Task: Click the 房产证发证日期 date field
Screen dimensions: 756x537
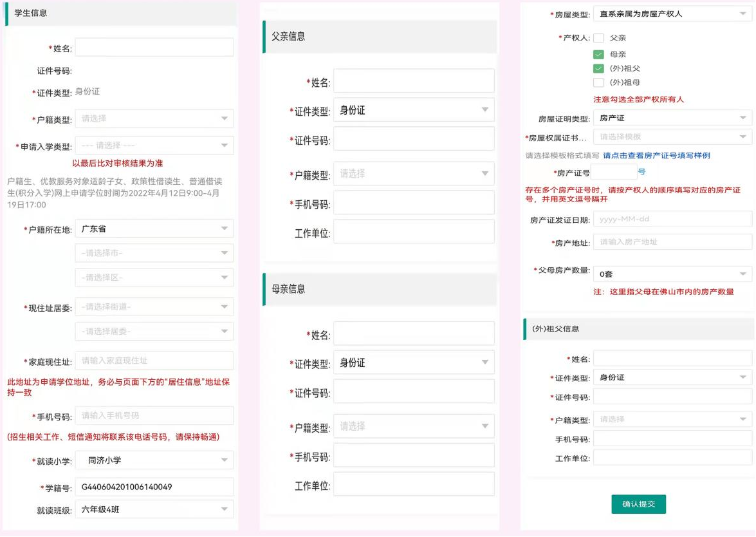Action: pos(672,219)
